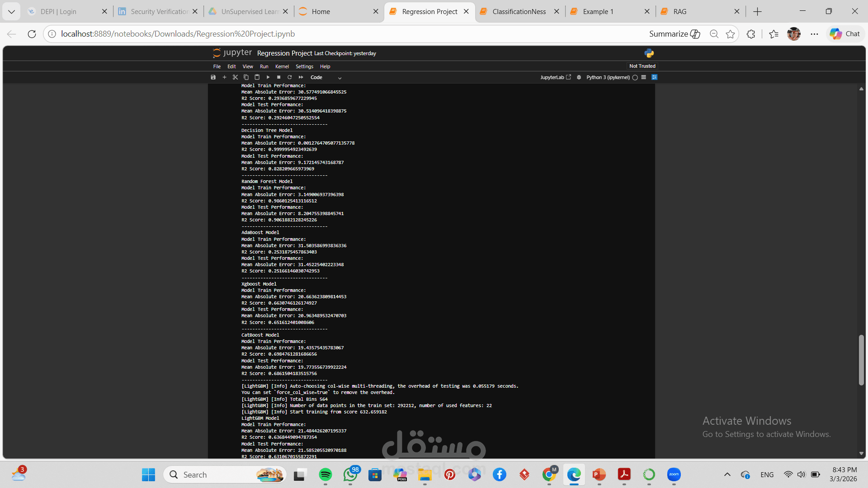Restart the kernel with the refresh icon

(290, 77)
